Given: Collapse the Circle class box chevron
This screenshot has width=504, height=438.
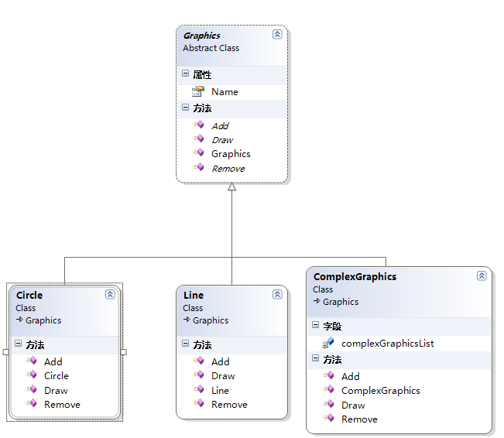Looking at the screenshot, I should [110, 294].
